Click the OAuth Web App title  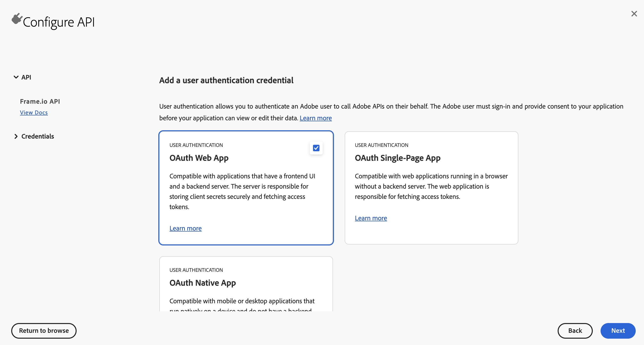(199, 158)
